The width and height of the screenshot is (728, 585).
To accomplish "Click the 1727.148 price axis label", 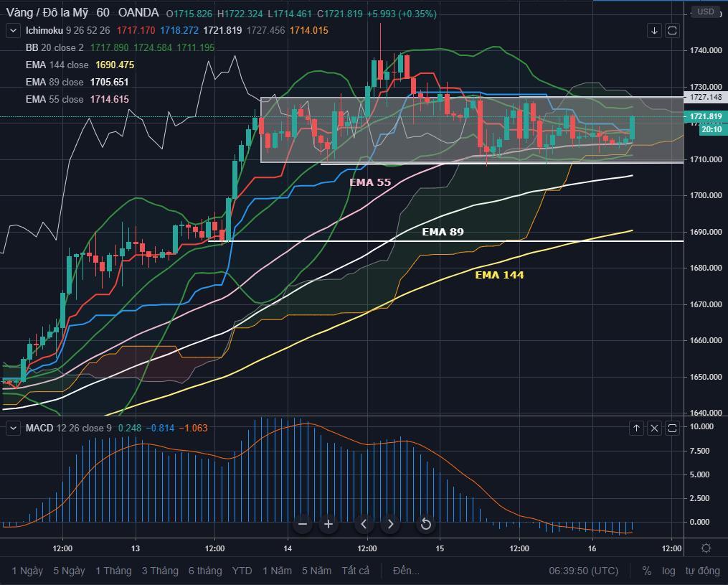I will tap(706, 97).
